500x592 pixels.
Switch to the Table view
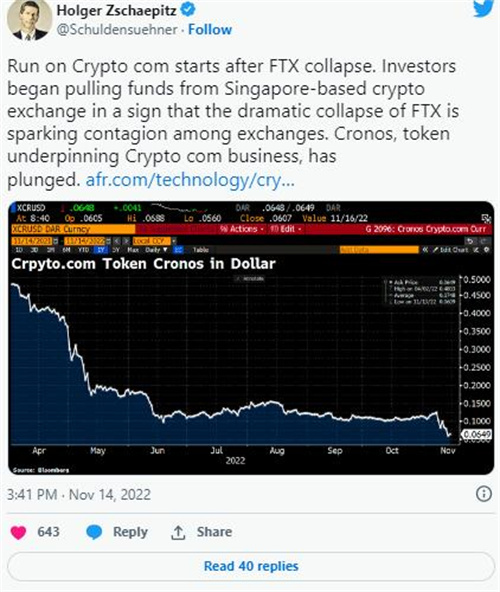201,250
